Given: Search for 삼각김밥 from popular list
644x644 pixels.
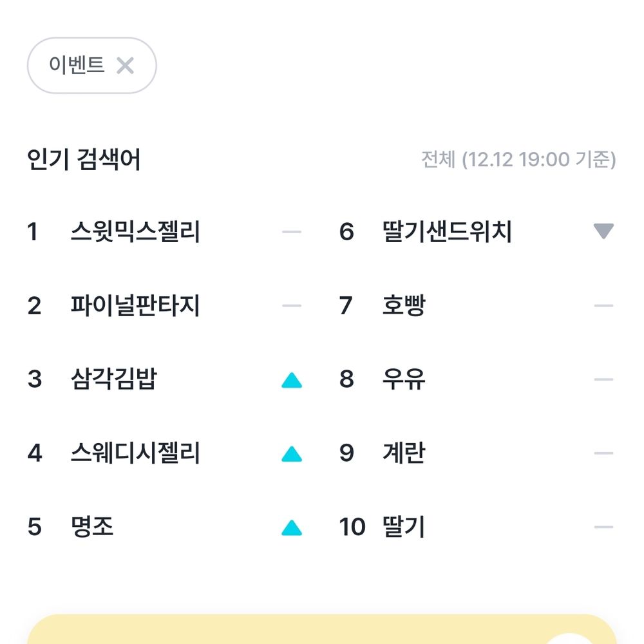Looking at the screenshot, I should pos(113,379).
